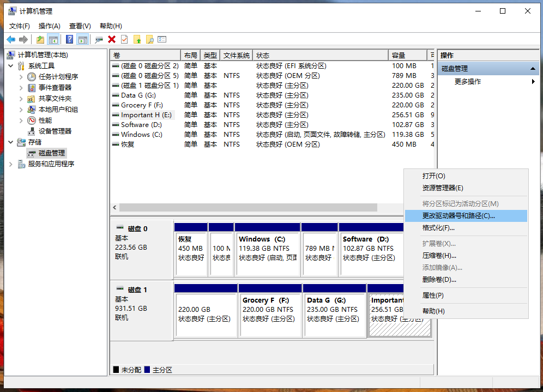Viewport: 543px width, 392px height.
Task: Click the 事件查看器 icon in sidebar
Action: (x=32, y=88)
